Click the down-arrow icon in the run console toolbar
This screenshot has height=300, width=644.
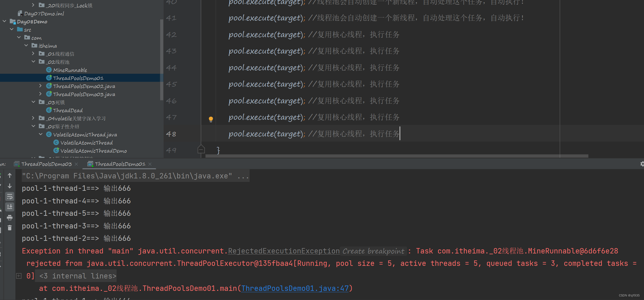tap(10, 186)
